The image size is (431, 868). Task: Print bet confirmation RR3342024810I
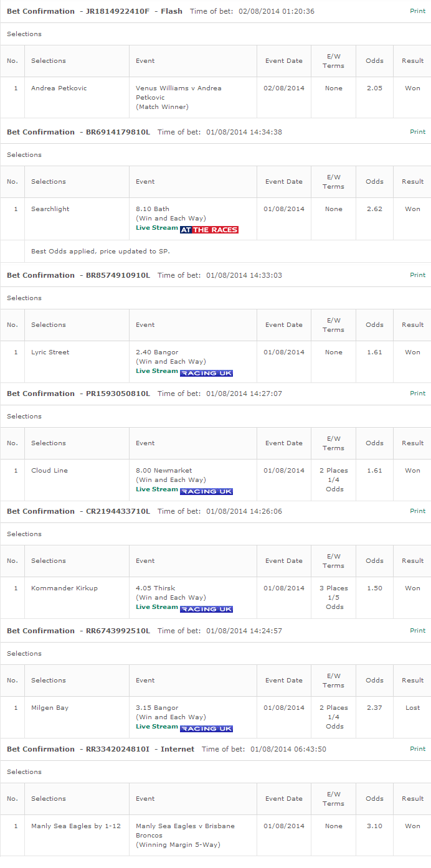418,749
